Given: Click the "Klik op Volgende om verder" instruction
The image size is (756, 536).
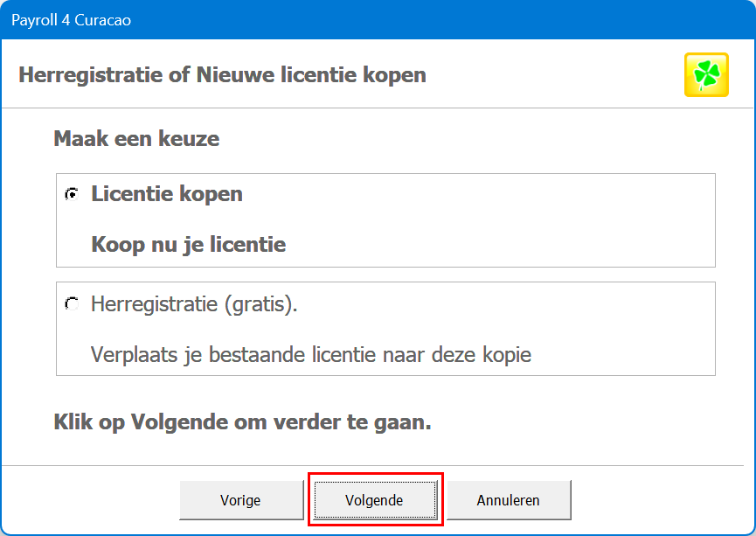Looking at the screenshot, I should click(243, 423).
